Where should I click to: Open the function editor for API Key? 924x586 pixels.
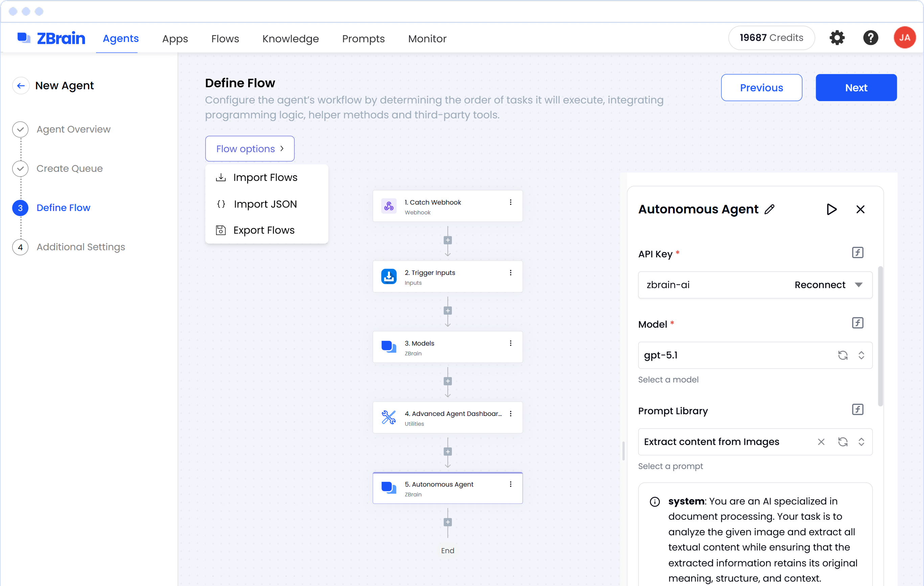click(x=858, y=252)
